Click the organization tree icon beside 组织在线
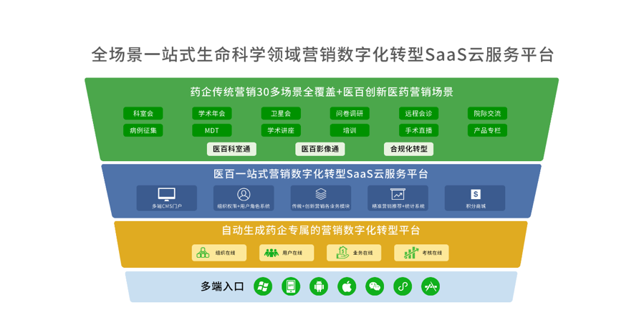 pos(203,253)
